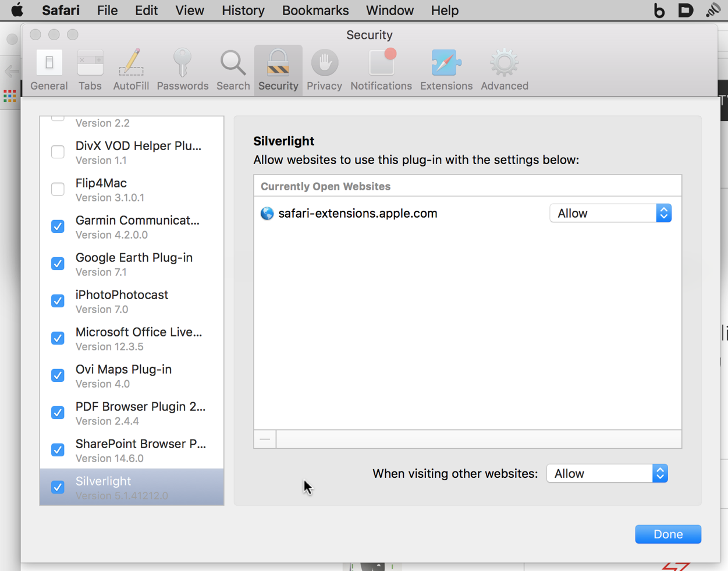
Task: Open the Safari menu
Action: click(61, 10)
